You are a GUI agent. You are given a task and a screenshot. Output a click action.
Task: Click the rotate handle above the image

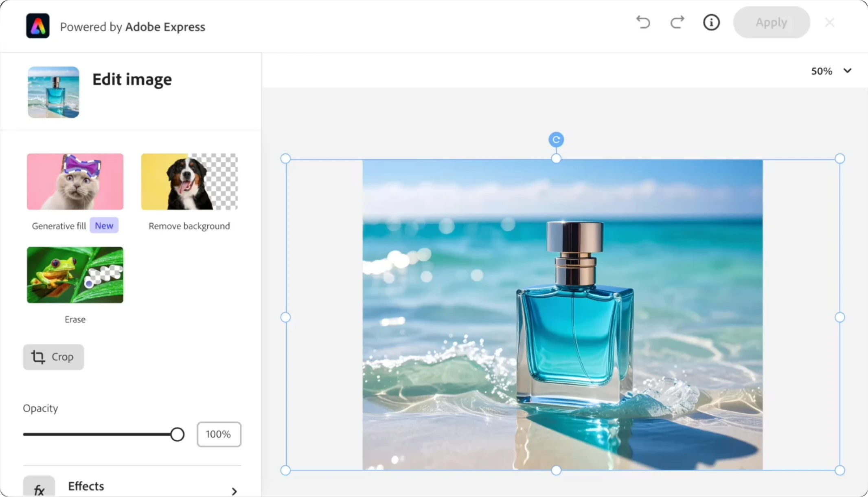[556, 140]
